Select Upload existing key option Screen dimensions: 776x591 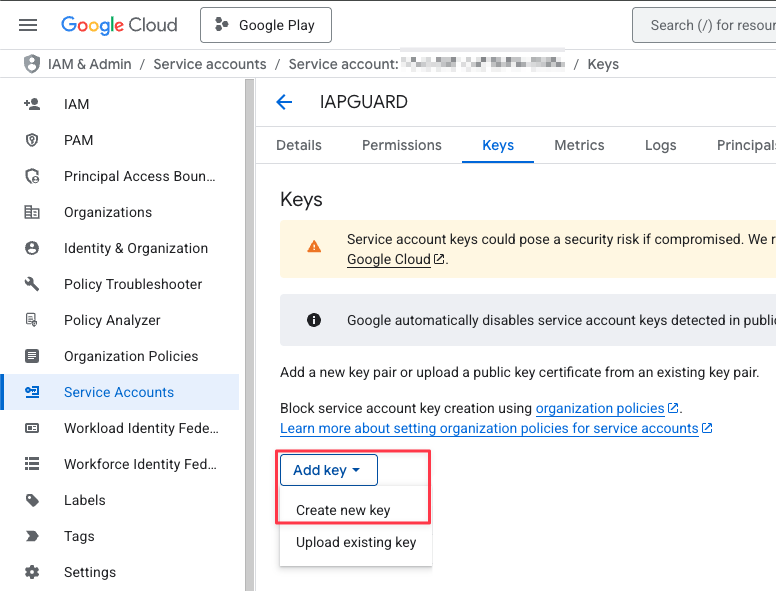355,543
